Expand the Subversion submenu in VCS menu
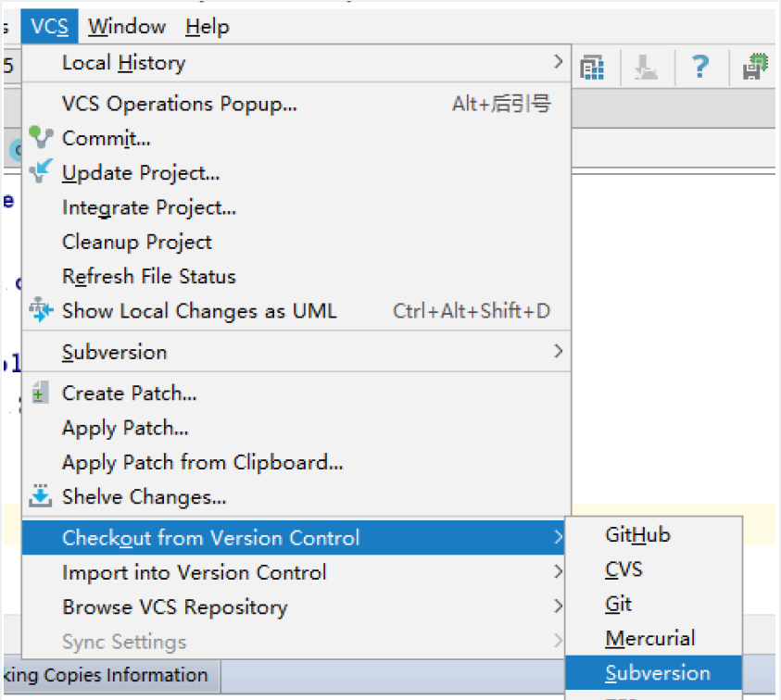 point(558,352)
